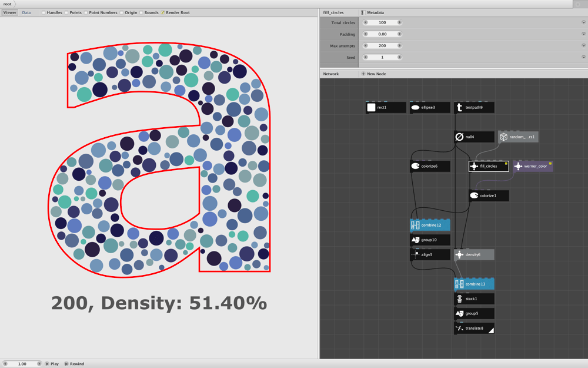The image size is (588, 368).
Task: Select the null4 node icon
Action: pyautogui.click(x=459, y=137)
